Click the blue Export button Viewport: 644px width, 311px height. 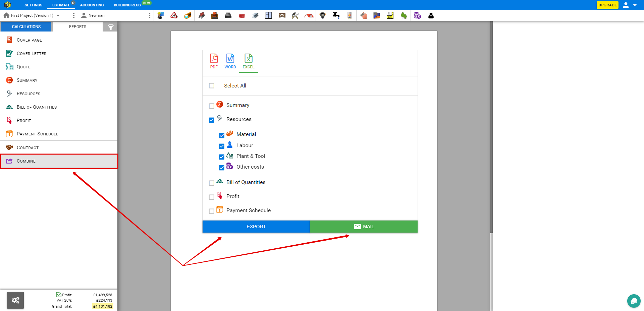pyautogui.click(x=256, y=227)
